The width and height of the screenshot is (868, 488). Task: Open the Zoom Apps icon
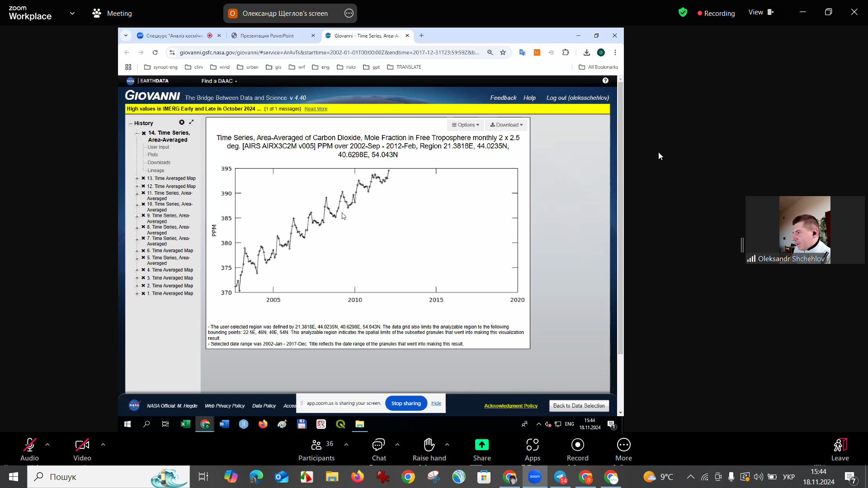532,445
